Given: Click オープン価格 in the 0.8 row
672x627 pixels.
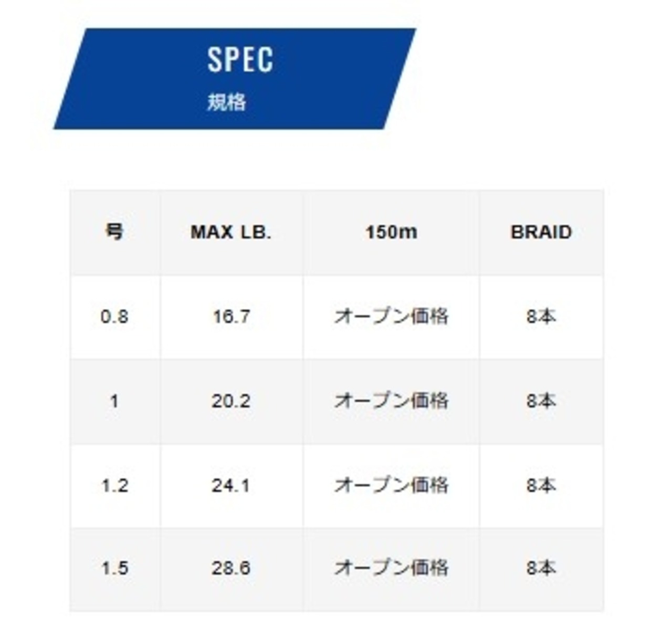Looking at the screenshot, I should click(x=391, y=316).
